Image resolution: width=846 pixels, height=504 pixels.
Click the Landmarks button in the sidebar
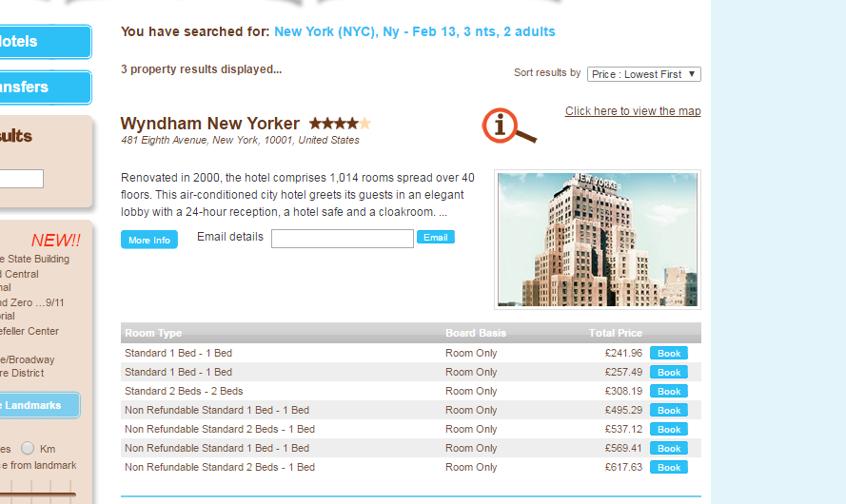pyautogui.click(x=39, y=405)
